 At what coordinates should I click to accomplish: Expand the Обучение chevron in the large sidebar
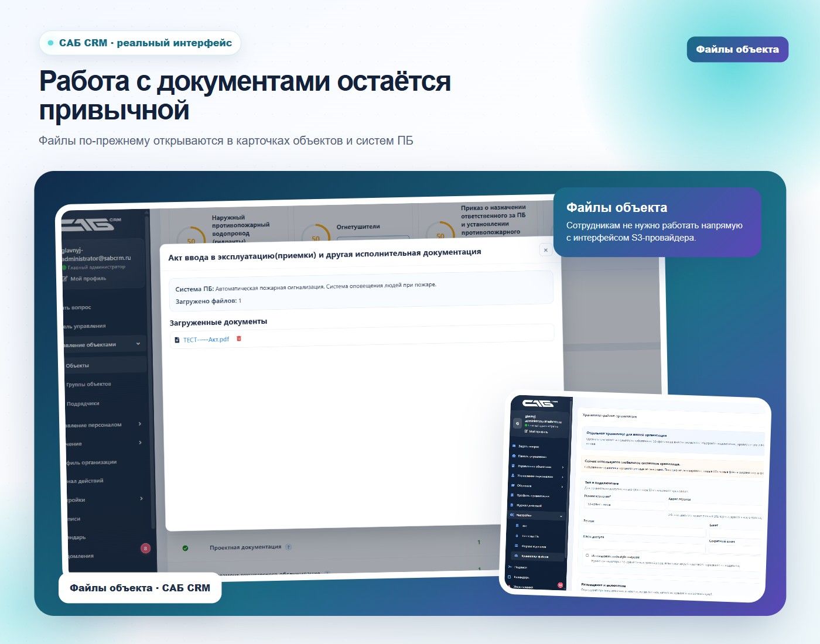click(x=140, y=443)
